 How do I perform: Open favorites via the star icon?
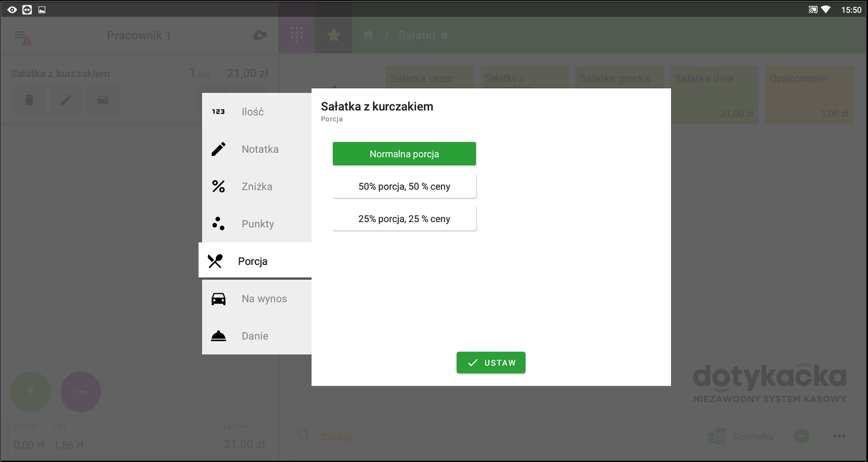(333, 35)
